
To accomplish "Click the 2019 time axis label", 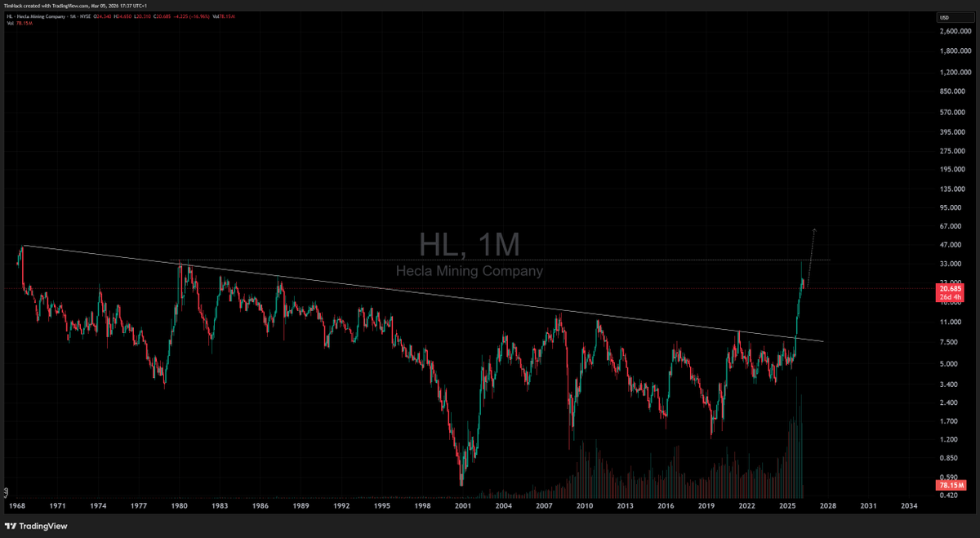I will pos(706,506).
